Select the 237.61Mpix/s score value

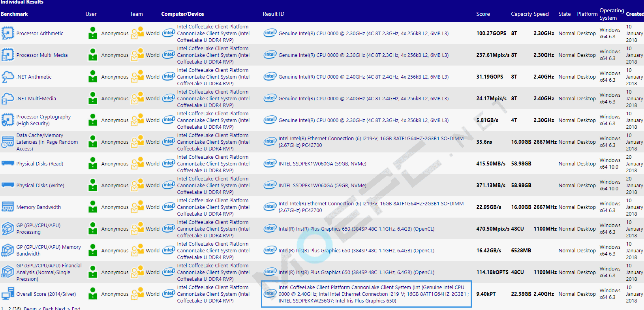(493, 55)
